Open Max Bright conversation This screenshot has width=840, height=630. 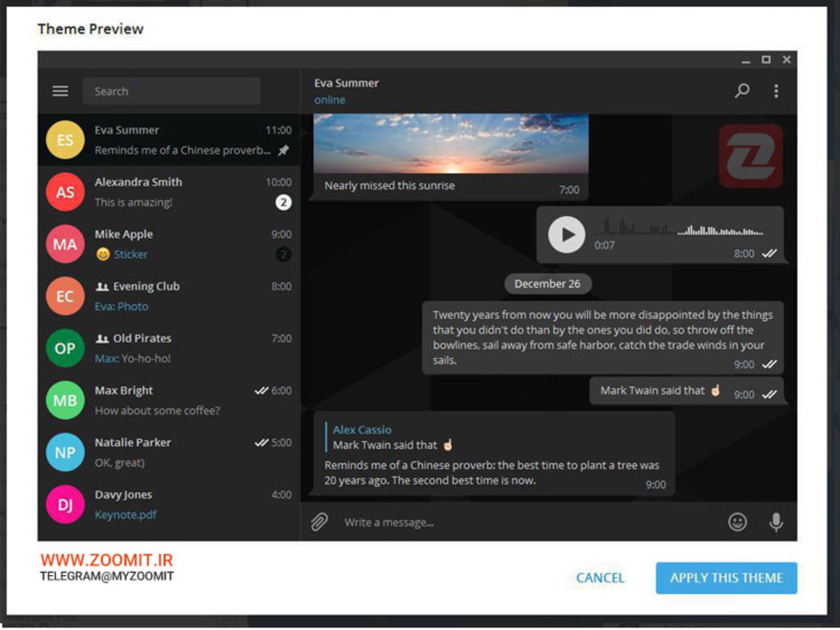pos(175,400)
